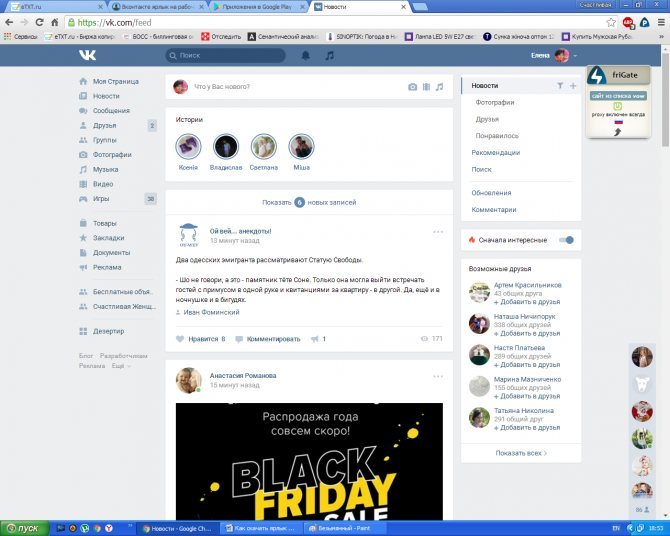Add Артем Красильников as a friend
Image resolution: width=670 pixels, height=536 pixels.
pyautogui.click(x=527, y=302)
